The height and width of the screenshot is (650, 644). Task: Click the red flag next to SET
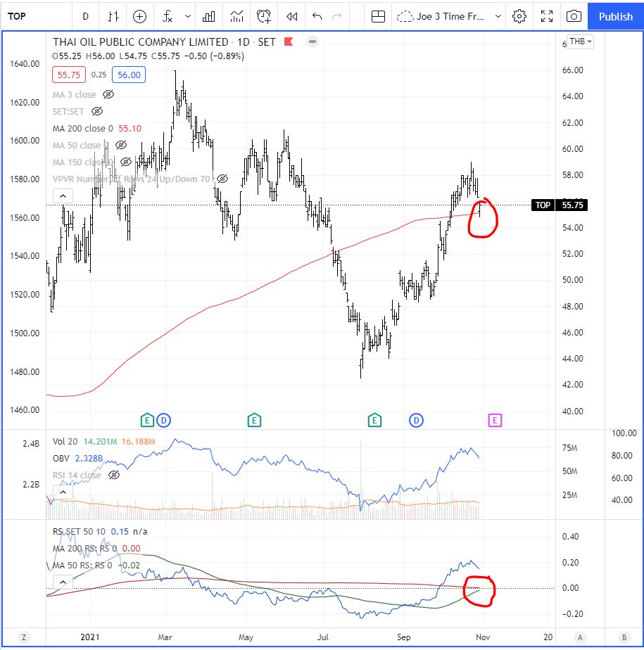(289, 42)
